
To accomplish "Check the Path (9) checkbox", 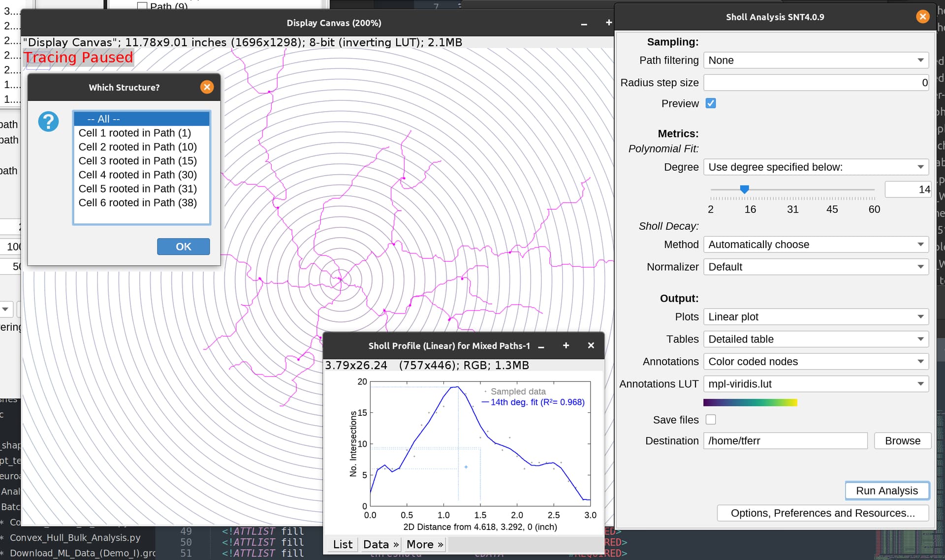I will pyautogui.click(x=142, y=5).
